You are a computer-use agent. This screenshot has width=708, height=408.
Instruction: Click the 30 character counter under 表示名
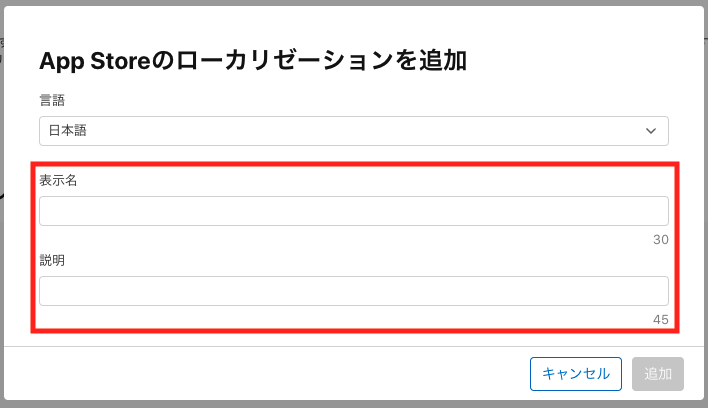coord(660,240)
